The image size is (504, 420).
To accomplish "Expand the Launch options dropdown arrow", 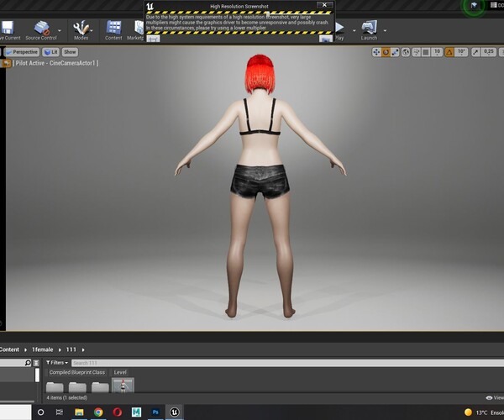I will click(385, 30).
